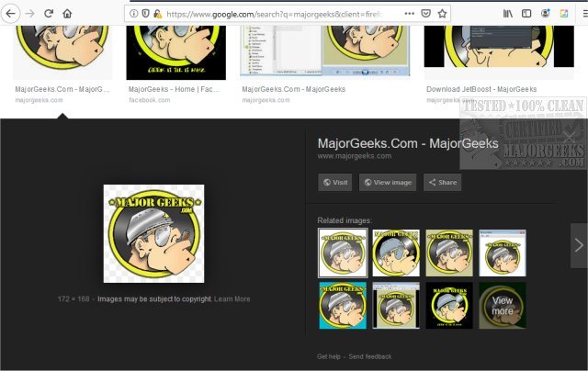Open tracking protection shield icon
This screenshot has width=588, height=371.
(145, 14)
